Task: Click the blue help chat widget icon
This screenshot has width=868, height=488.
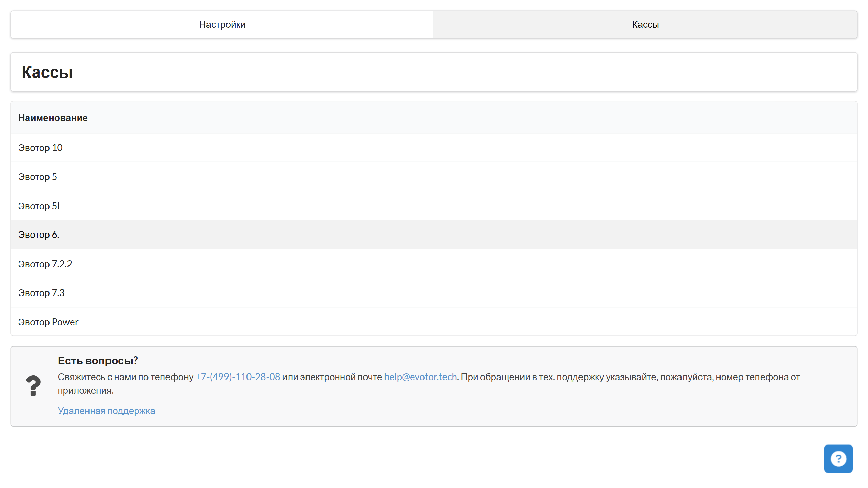Action: (x=838, y=459)
